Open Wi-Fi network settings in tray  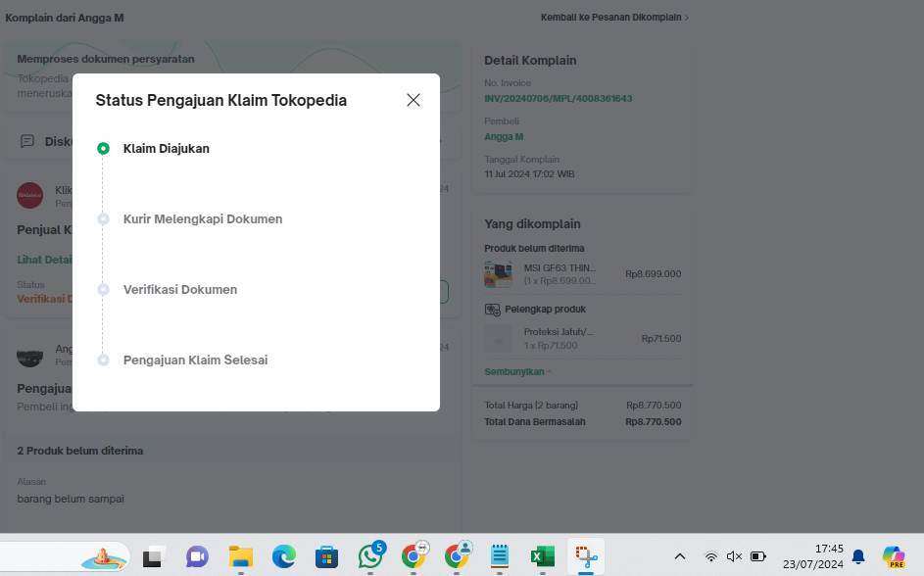tap(711, 556)
